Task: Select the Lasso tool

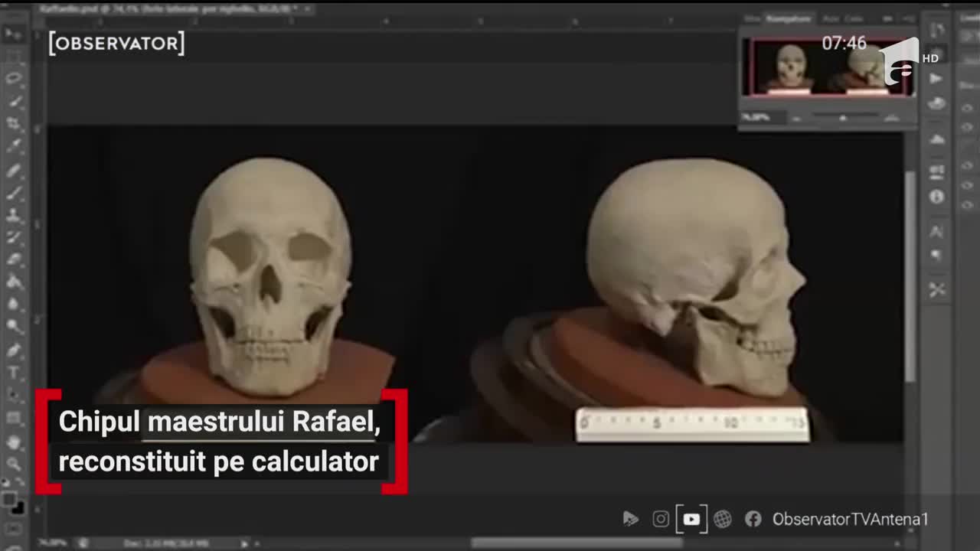Action: [x=13, y=79]
